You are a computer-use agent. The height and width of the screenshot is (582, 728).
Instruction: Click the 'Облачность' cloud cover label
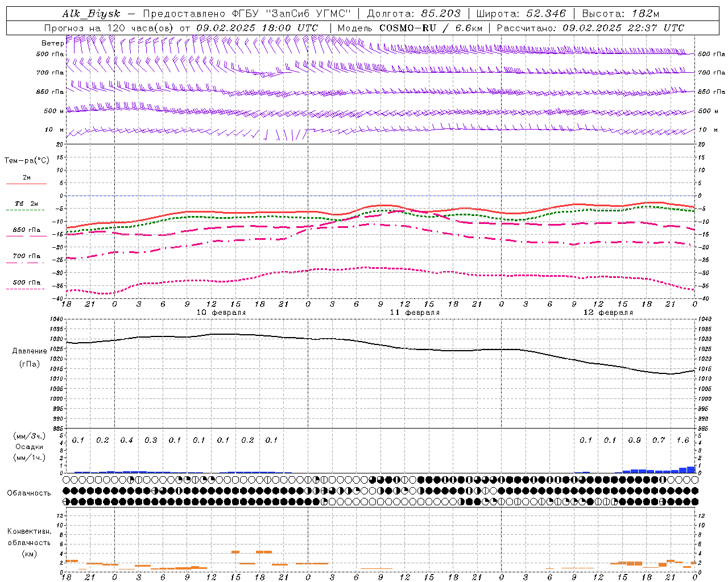29,493
